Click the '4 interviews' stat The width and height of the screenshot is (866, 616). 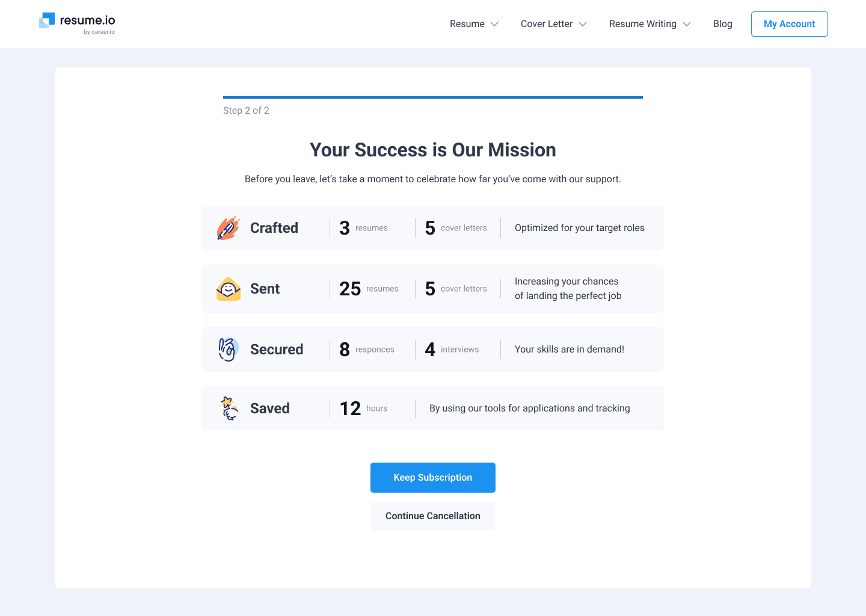(x=452, y=350)
